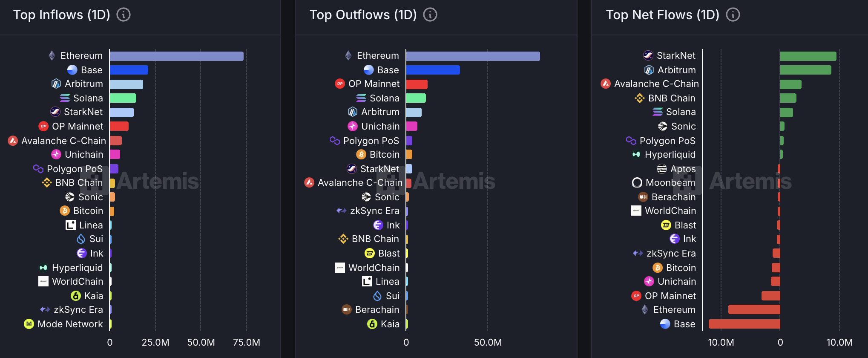
Task: Select the StarkNet icon in Top Net Flows
Action: 648,55
